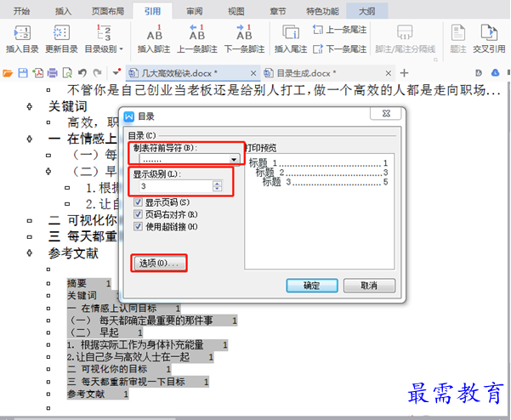Collapse the (二) 早起 outline expander
This screenshot has width=511, height=420.
pos(48,171)
